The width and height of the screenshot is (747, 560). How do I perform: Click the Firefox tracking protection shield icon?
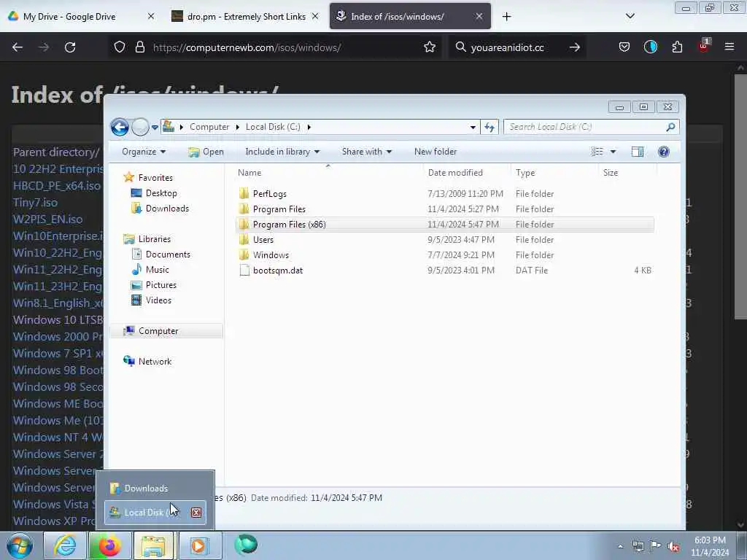point(120,47)
